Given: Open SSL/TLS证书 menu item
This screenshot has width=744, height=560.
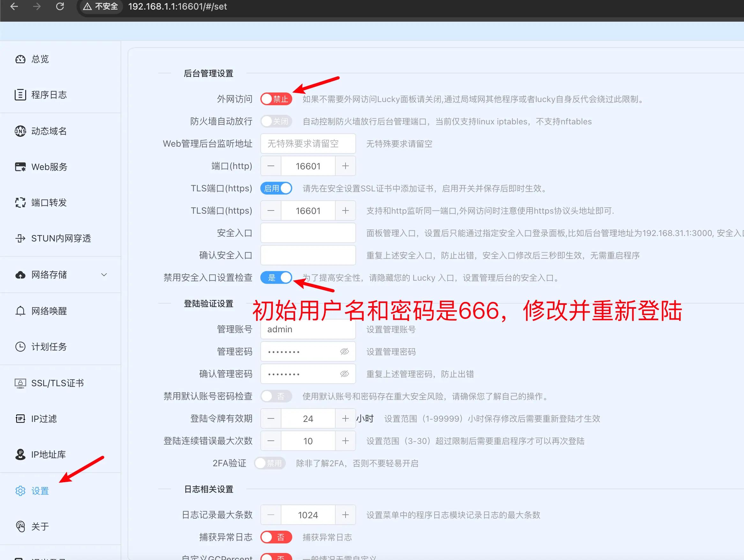Looking at the screenshot, I should point(61,383).
